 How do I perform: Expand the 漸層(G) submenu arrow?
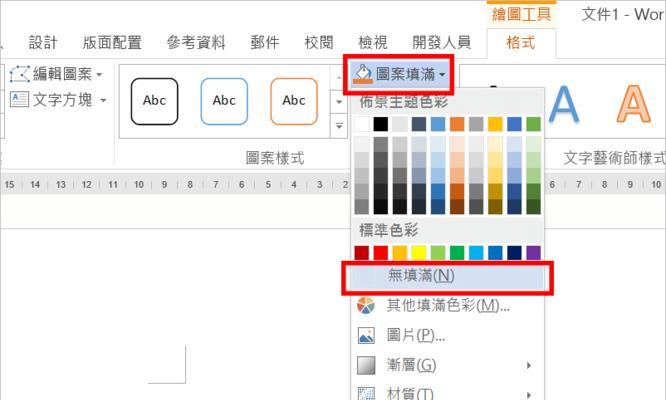(529, 365)
